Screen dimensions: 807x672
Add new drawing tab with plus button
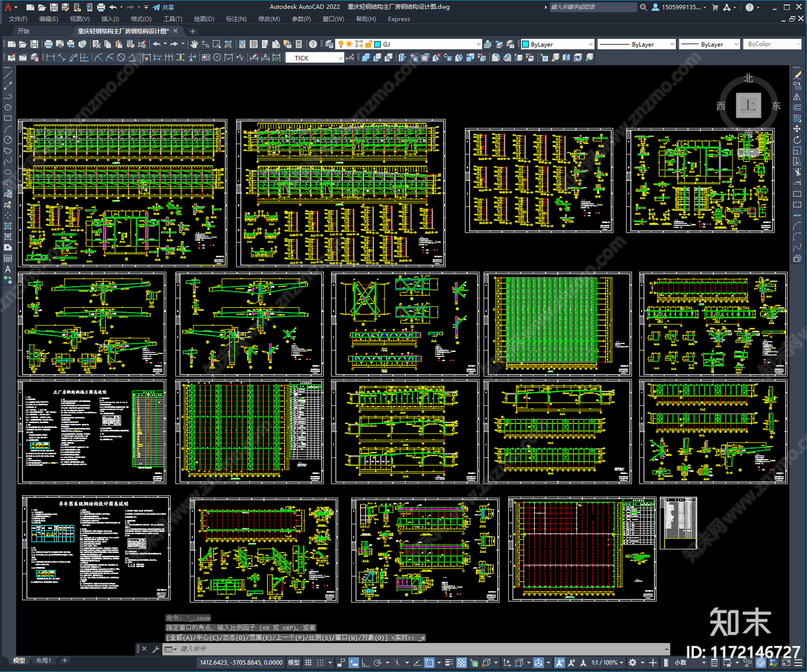click(x=192, y=31)
